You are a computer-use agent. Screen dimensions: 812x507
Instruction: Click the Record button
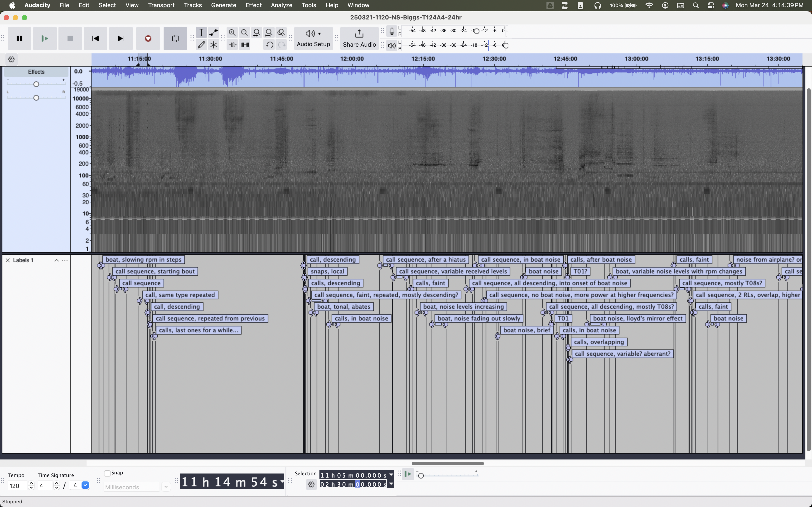click(x=148, y=38)
